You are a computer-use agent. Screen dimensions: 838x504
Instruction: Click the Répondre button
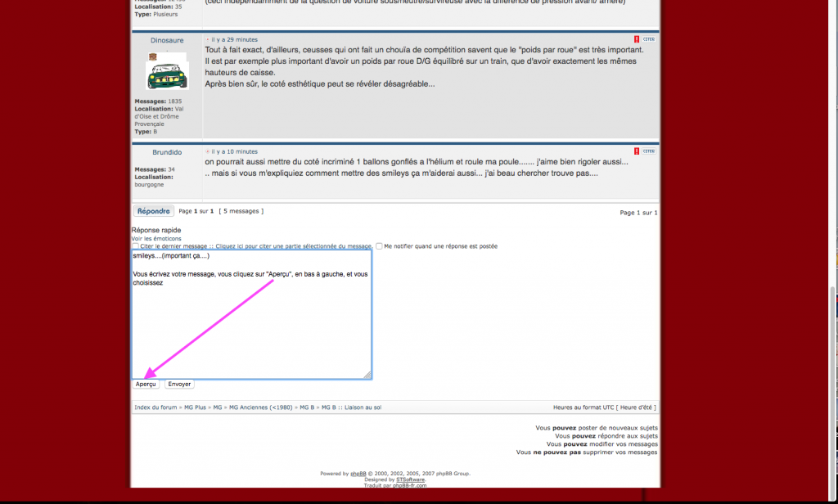pyautogui.click(x=153, y=211)
